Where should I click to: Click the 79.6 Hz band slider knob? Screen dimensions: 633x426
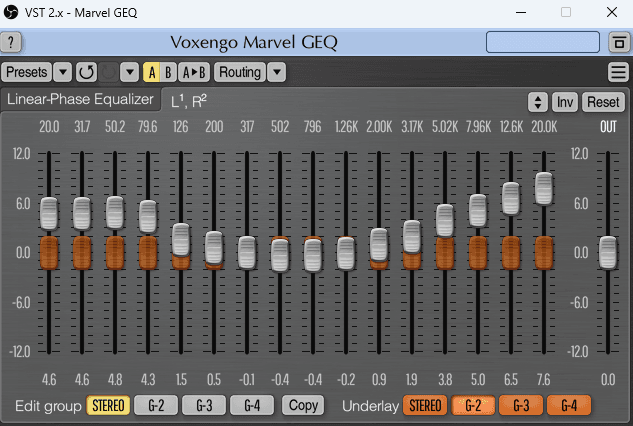[148, 217]
